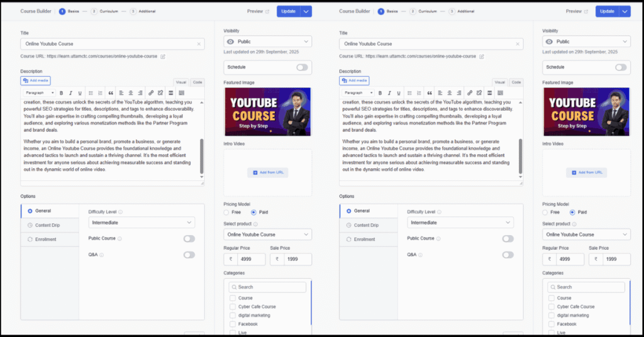Click the left YouTube Course featured image thumbnail
Image resolution: width=644 pixels, height=337 pixels.
coord(267,112)
